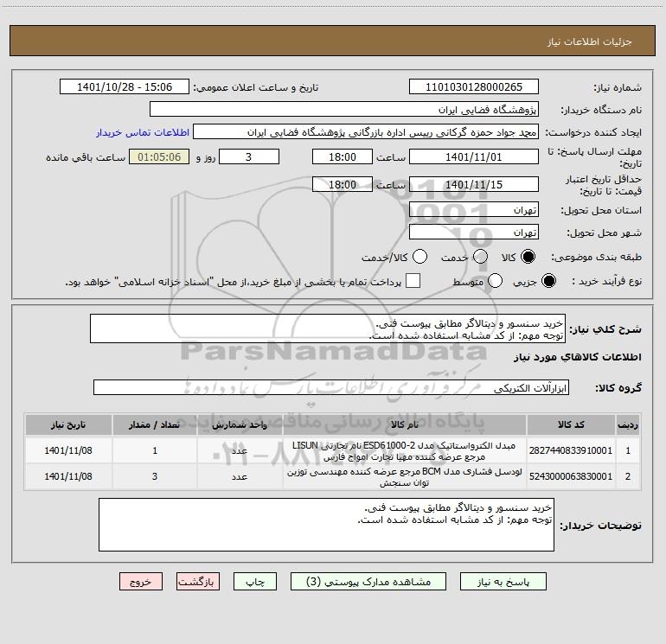Click the announcement date field 1401/10/28 - 15:06

[125, 87]
